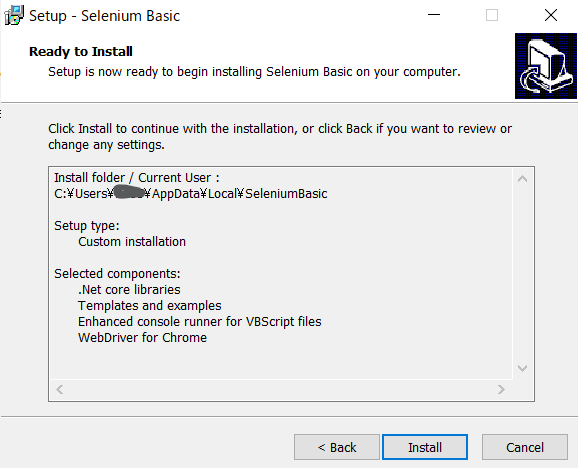Image resolution: width=578 pixels, height=468 pixels.
Task: Click the vertical scrollbar track in summary box
Action: pyautogui.click(x=522, y=274)
